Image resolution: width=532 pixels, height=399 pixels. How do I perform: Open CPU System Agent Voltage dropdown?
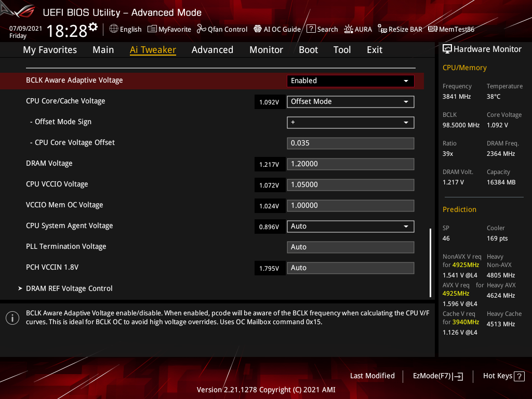[351, 227]
